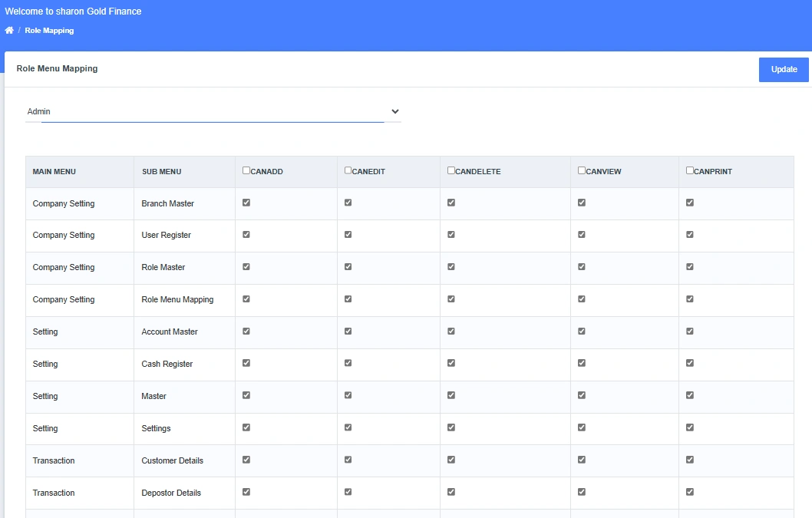Viewport: 812px width, 518px height.
Task: Uncheck CANADD for Settings row
Action: tap(246, 427)
